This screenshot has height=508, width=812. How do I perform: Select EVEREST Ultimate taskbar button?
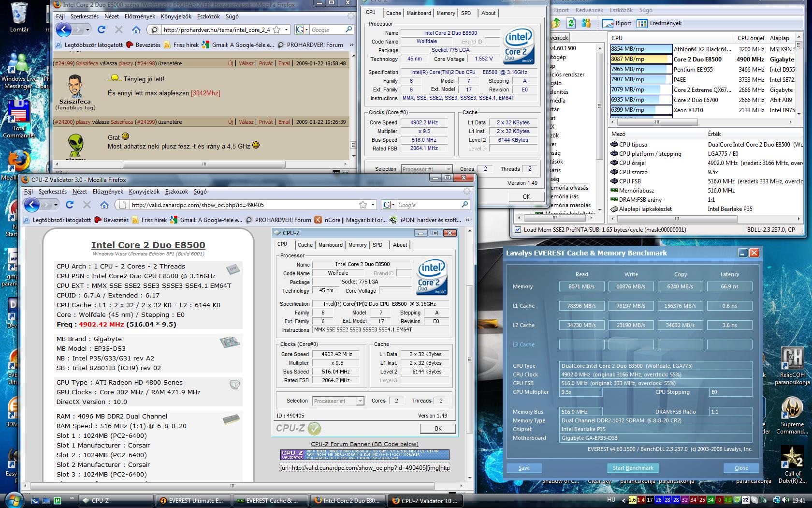(x=192, y=500)
